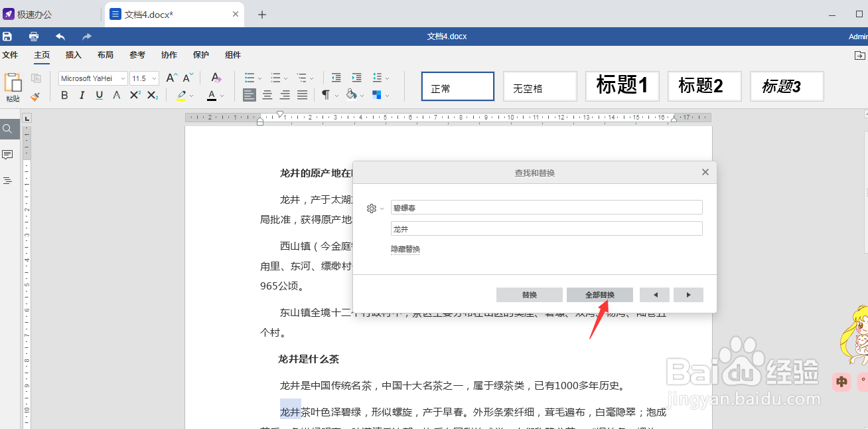868x429 pixels.
Task: Click the increase font size icon
Action: click(x=170, y=78)
